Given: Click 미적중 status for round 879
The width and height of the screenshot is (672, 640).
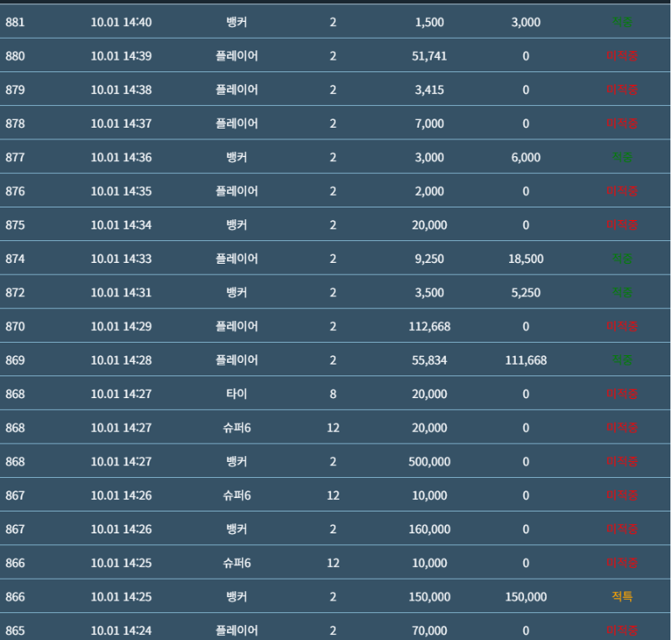Looking at the screenshot, I should click(x=622, y=90).
